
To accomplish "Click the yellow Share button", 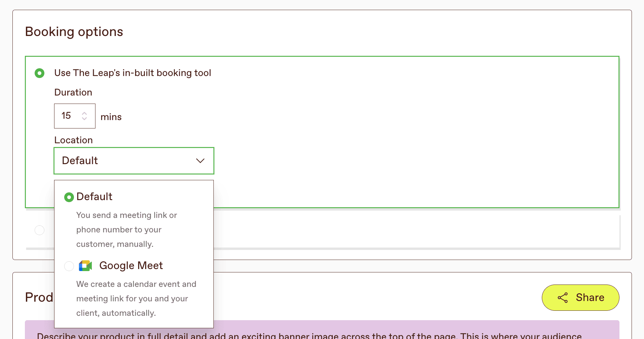I will 580,297.
